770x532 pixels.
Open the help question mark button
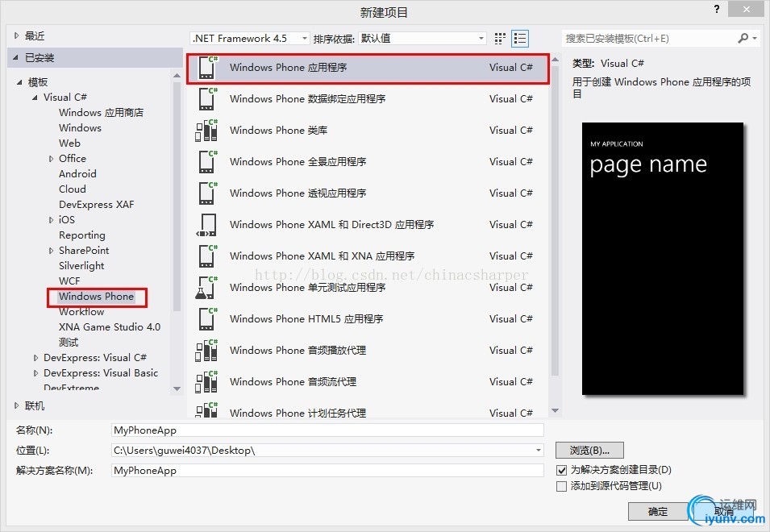click(x=717, y=9)
